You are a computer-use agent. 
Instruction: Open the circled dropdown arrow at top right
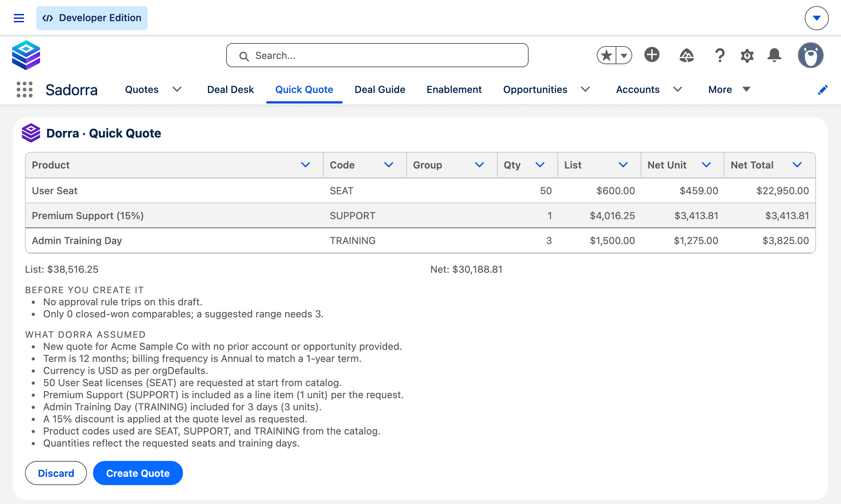point(816,18)
